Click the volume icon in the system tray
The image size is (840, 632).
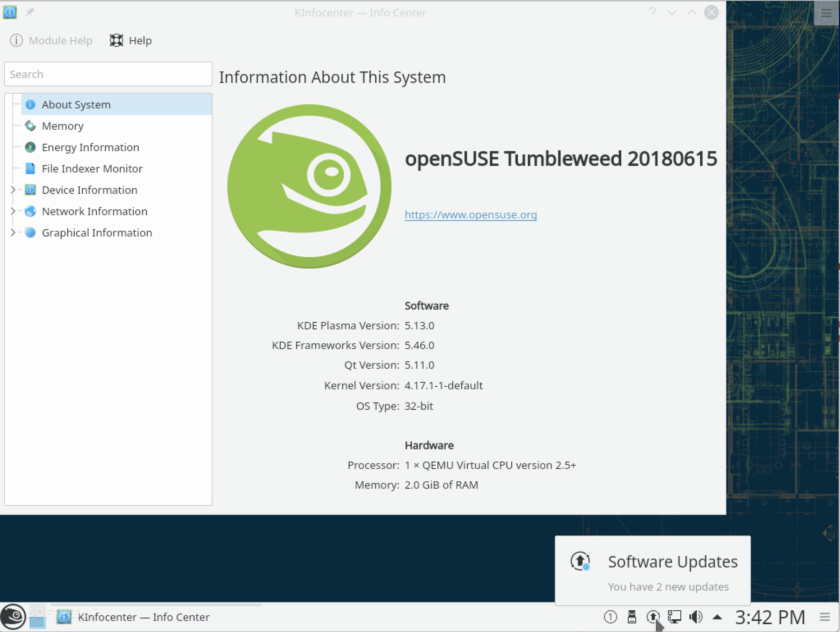(x=696, y=616)
